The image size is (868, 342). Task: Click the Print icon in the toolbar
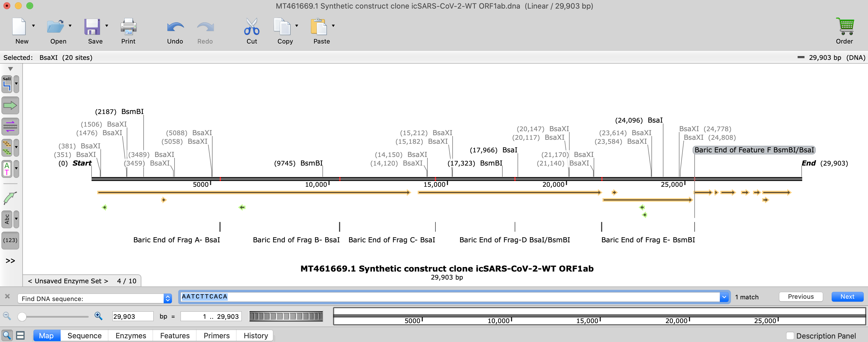point(128,27)
